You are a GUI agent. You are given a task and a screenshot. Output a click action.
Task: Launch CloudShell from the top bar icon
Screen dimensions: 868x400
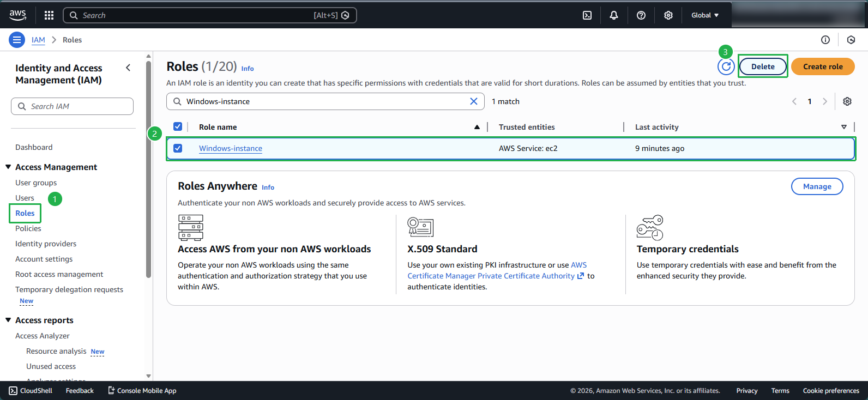[x=587, y=15]
